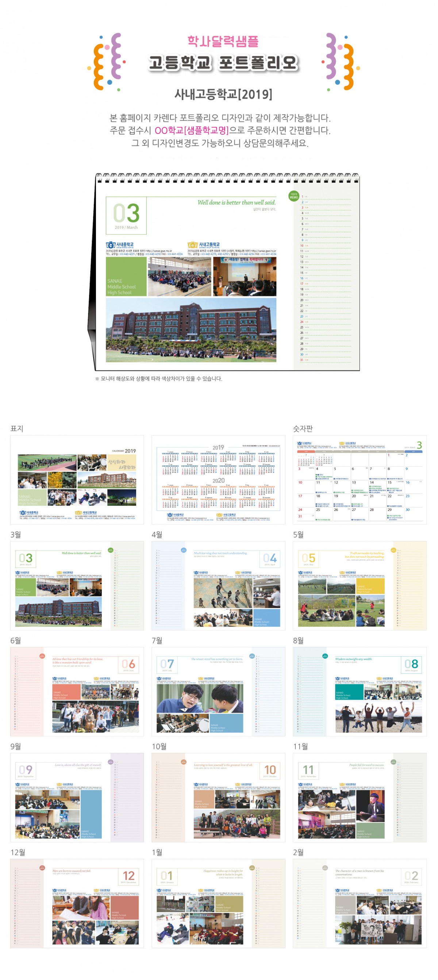Click the 6월 calendar page thumbnail
Viewport: 438px width, 980px height.
pos(77,691)
